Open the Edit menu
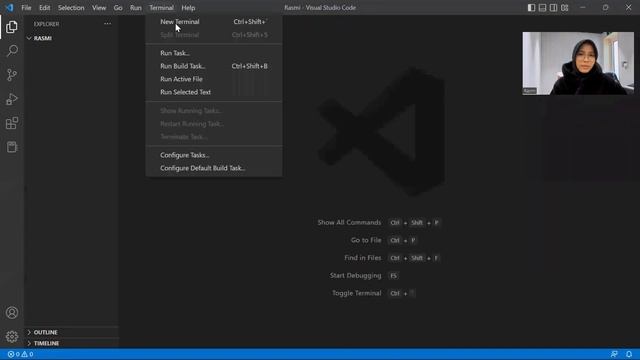This screenshot has height=360, width=640. point(44,8)
